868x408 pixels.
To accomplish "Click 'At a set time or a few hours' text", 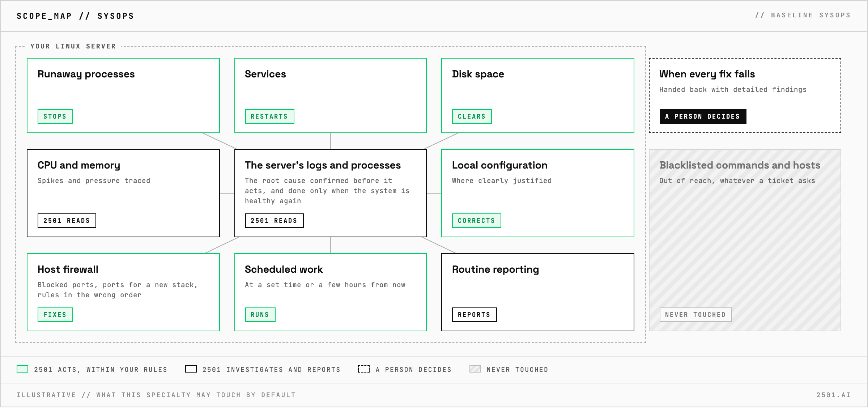I will (x=325, y=285).
